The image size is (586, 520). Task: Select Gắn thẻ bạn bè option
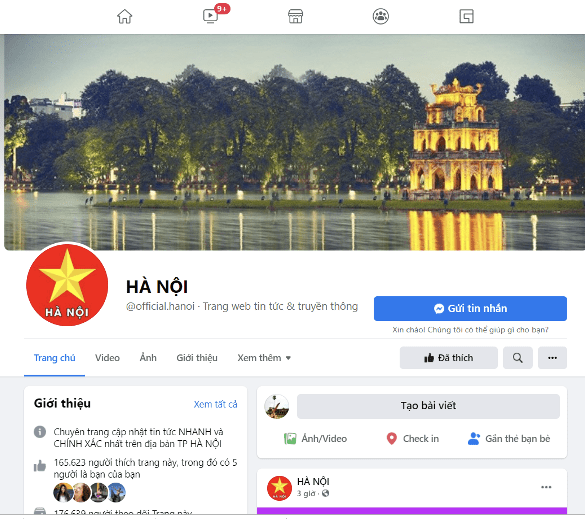[509, 439]
